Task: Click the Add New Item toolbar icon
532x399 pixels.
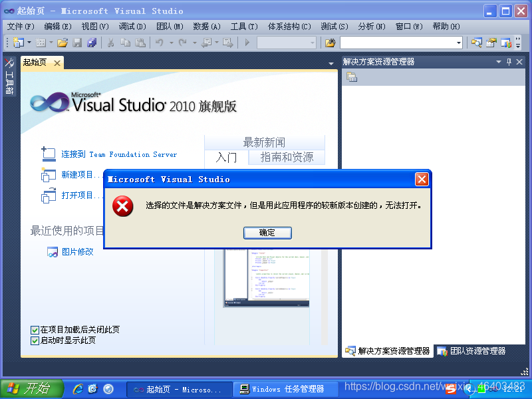Action: coord(41,43)
